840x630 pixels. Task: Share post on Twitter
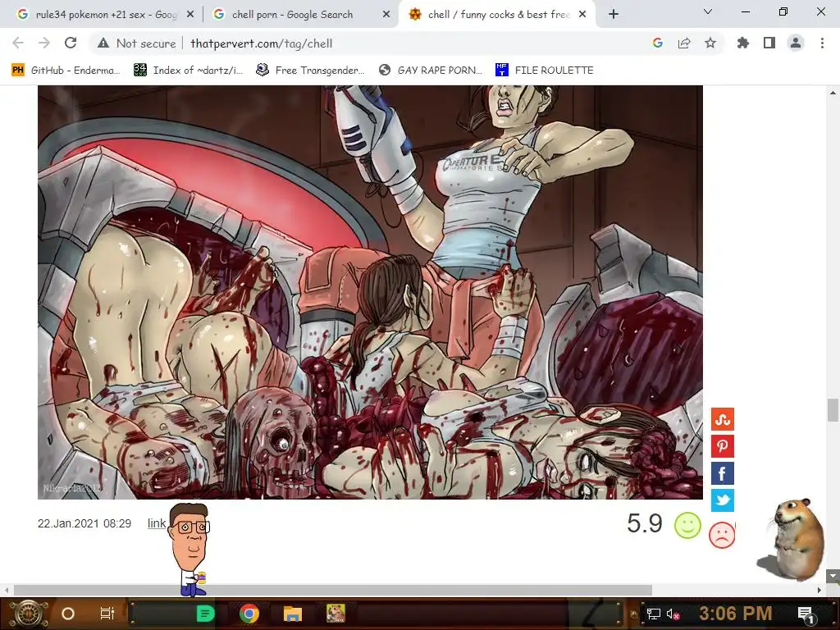(722, 500)
